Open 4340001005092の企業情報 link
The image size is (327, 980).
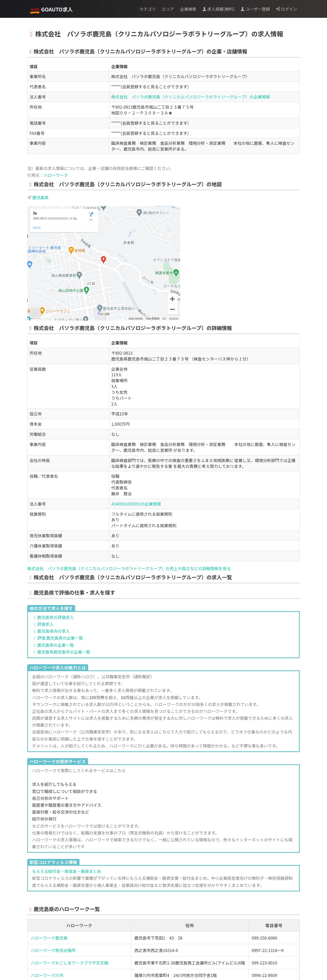pos(136,504)
